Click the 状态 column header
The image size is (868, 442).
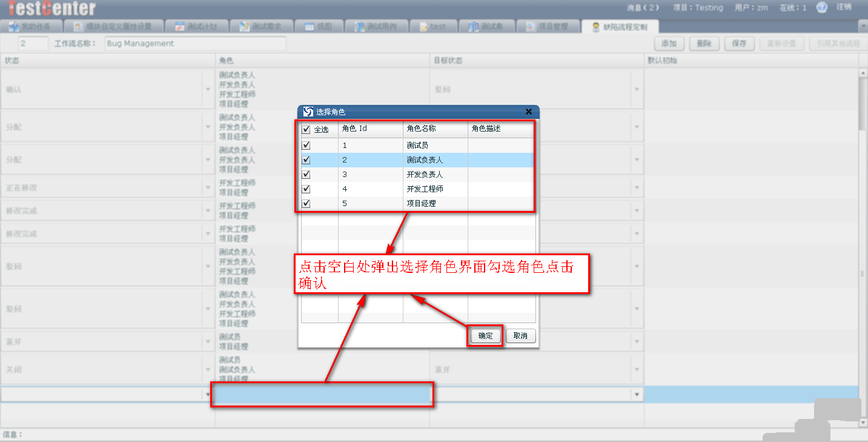point(108,61)
